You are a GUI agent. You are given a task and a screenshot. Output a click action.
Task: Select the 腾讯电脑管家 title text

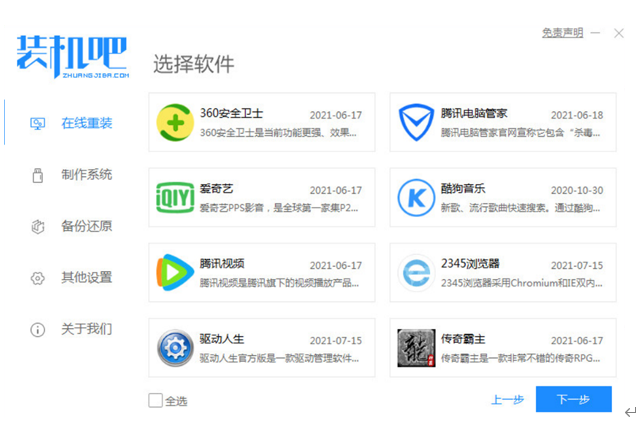click(474, 113)
